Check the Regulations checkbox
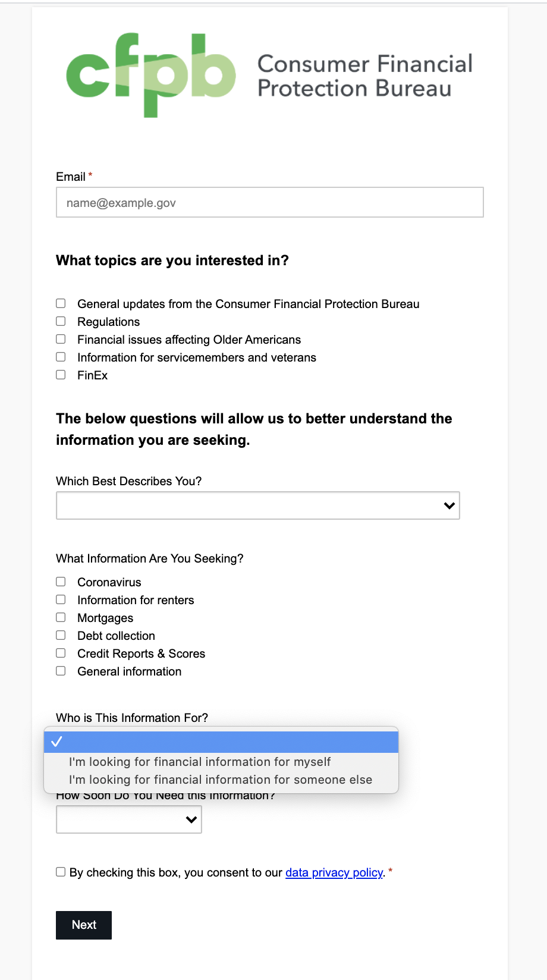 pos(61,322)
